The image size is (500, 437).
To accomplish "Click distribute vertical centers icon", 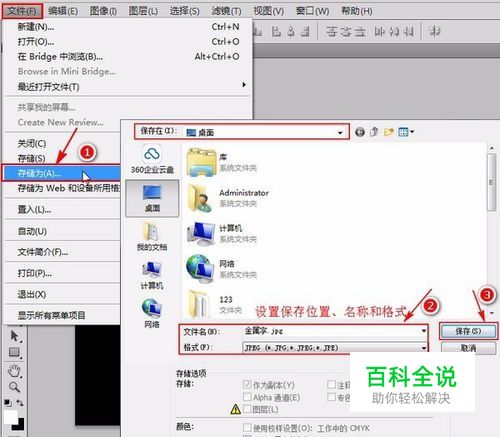I will click(346, 32).
